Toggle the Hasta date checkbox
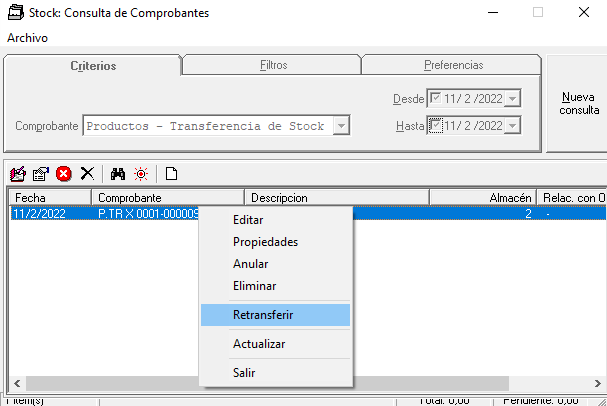The image size is (607, 406). click(434, 125)
